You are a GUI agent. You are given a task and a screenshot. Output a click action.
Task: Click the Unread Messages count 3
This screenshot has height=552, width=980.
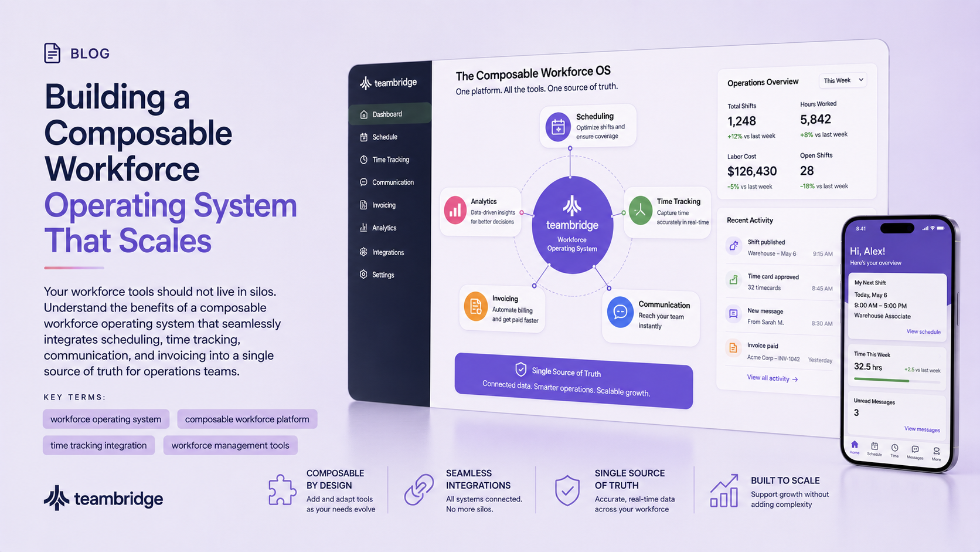856,413
